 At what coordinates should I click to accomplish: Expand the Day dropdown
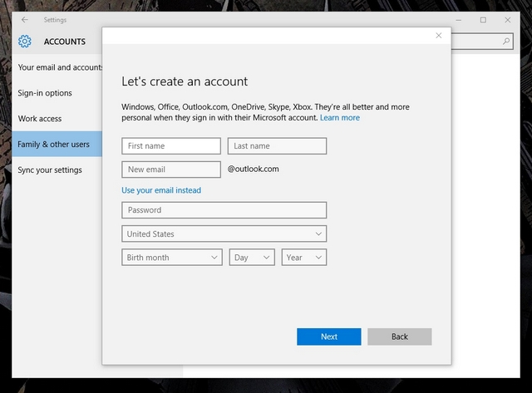click(252, 258)
